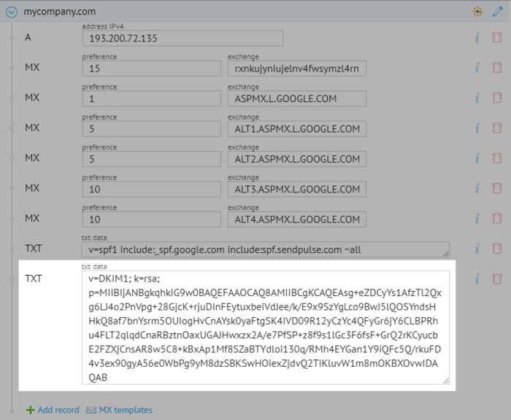This screenshot has height=420, width=511.
Task: Open MX templates link
Action: click(x=126, y=410)
